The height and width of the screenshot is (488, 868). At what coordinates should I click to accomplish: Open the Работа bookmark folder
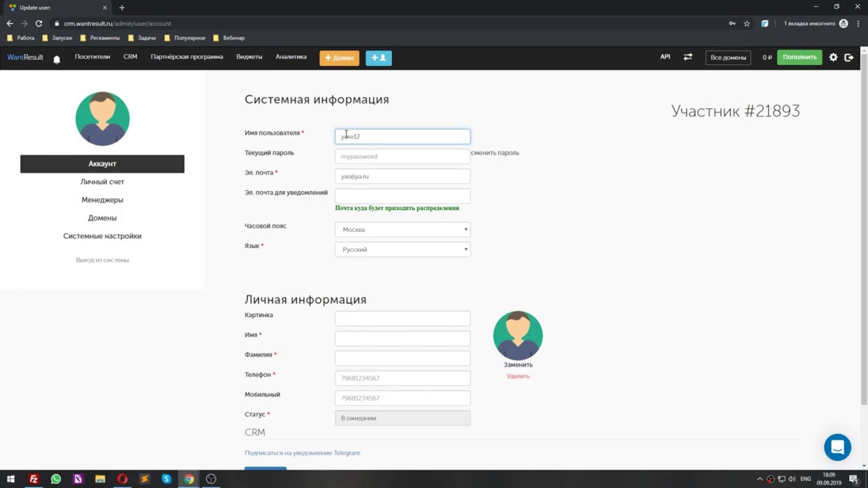pyautogui.click(x=21, y=38)
